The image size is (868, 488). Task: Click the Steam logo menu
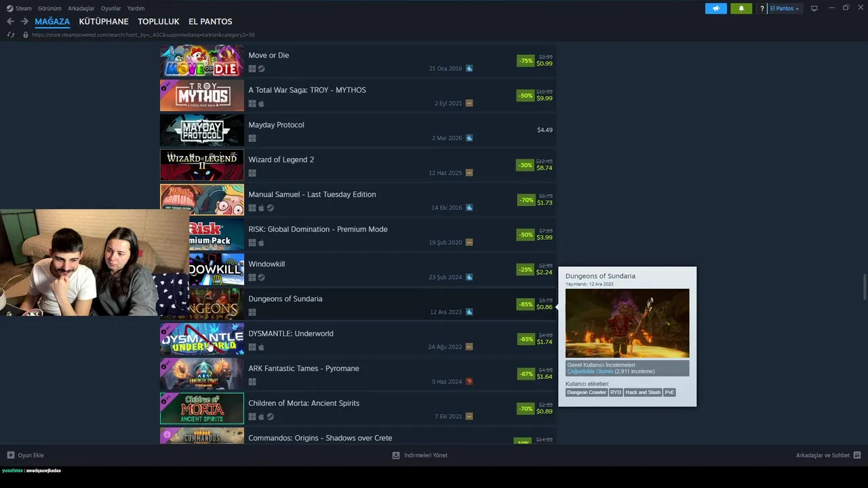(9, 8)
